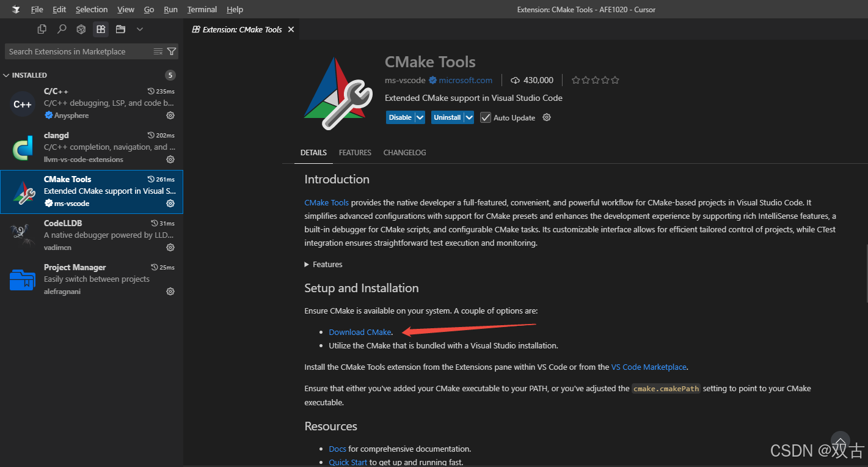Click the CMake Tools logo image
Screen dimensions: 868x467
coord(337,92)
